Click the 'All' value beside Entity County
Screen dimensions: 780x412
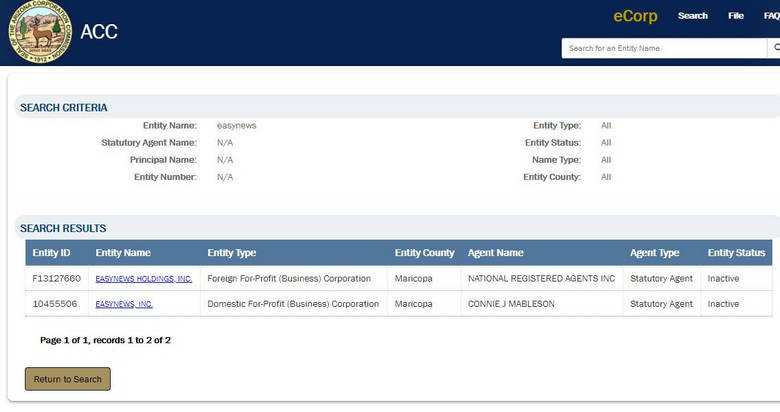[x=606, y=177]
